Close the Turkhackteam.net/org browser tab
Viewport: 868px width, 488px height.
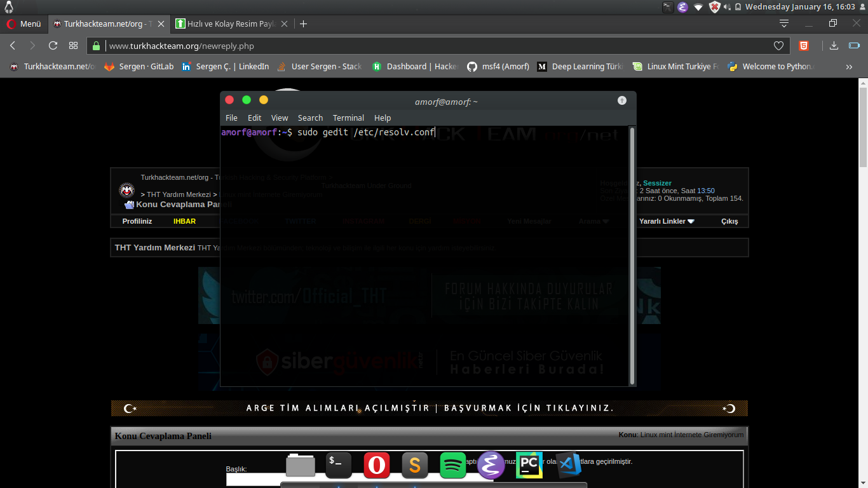[x=161, y=24]
